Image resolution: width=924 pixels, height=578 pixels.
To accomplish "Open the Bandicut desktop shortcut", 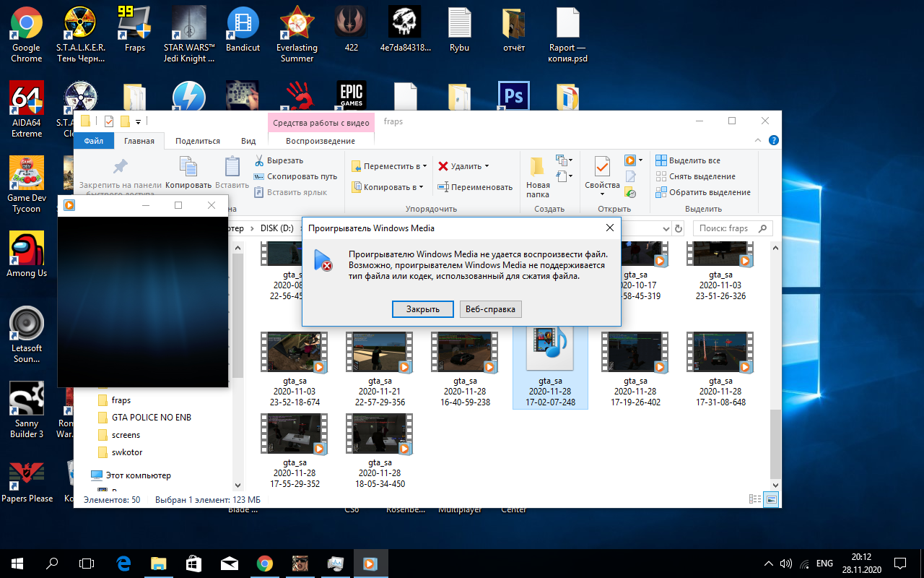I will pos(243,29).
